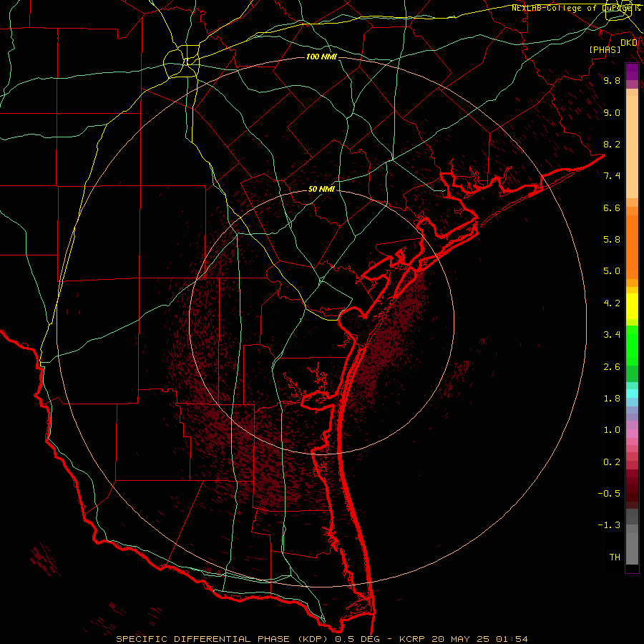Click the "[PHAS]" legend unit label
The width and height of the screenshot is (644, 644).
[605, 49]
